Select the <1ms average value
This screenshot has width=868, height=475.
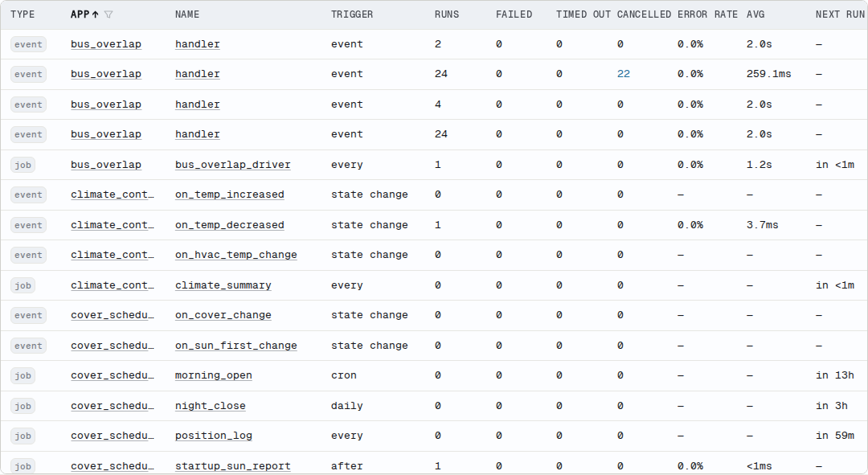coord(759,467)
